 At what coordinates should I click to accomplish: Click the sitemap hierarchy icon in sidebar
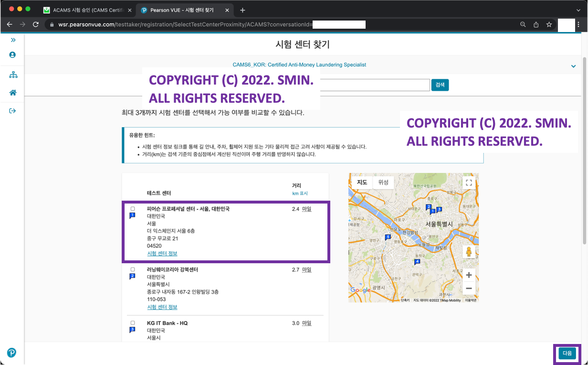[13, 75]
